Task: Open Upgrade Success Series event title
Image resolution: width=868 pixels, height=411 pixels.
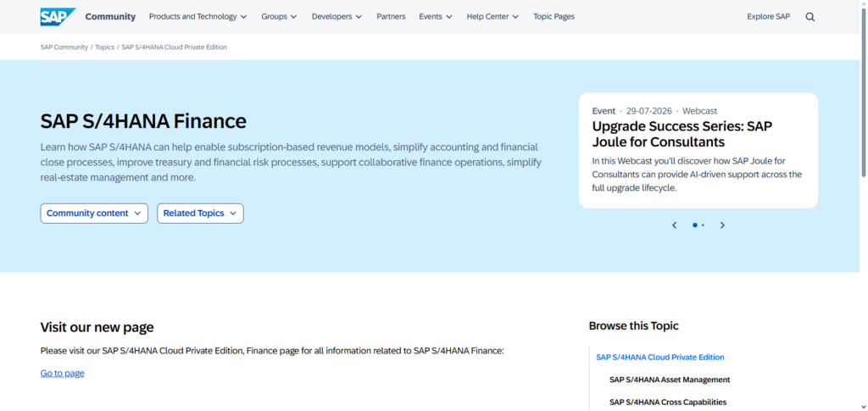Action: coord(682,134)
